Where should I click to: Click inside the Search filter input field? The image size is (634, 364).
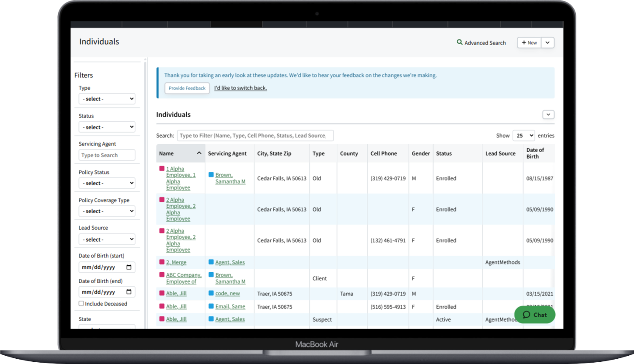tap(255, 135)
